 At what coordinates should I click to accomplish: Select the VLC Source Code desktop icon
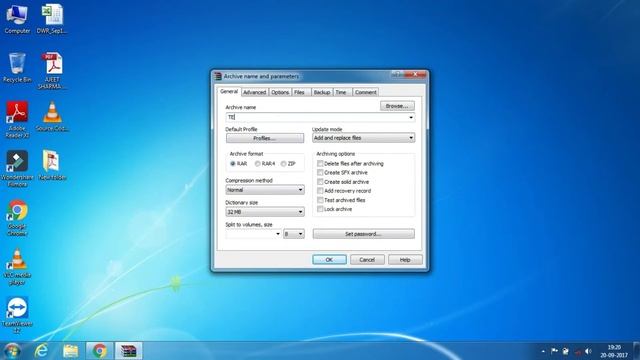tap(52, 116)
